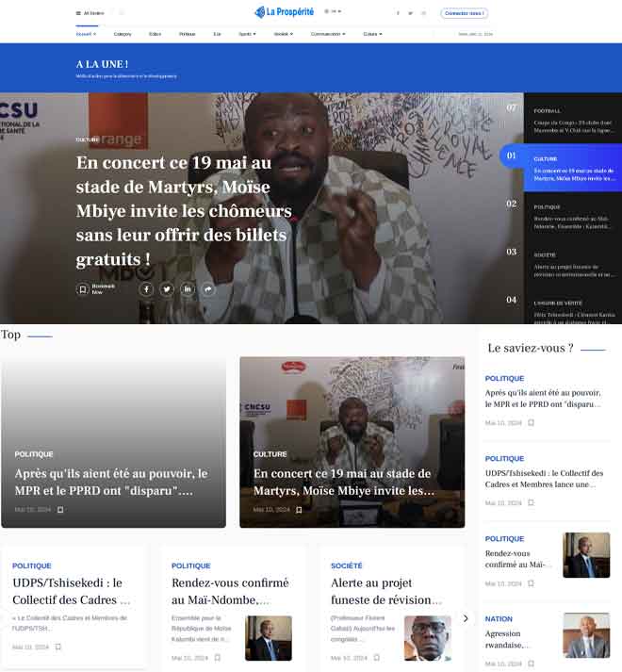
Task: Click the Connectez-vous button
Action: pos(464,13)
